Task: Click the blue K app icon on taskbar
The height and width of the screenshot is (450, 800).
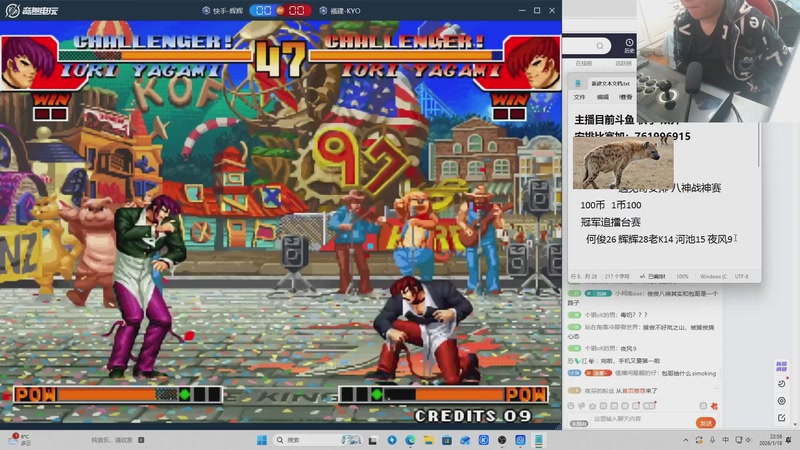Action: [x=483, y=440]
